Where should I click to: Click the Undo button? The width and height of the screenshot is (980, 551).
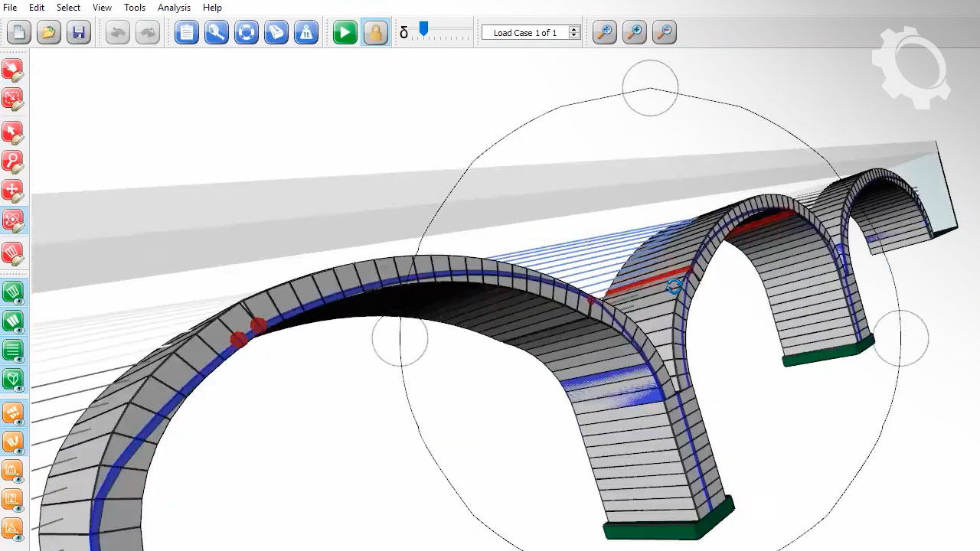click(x=117, y=33)
